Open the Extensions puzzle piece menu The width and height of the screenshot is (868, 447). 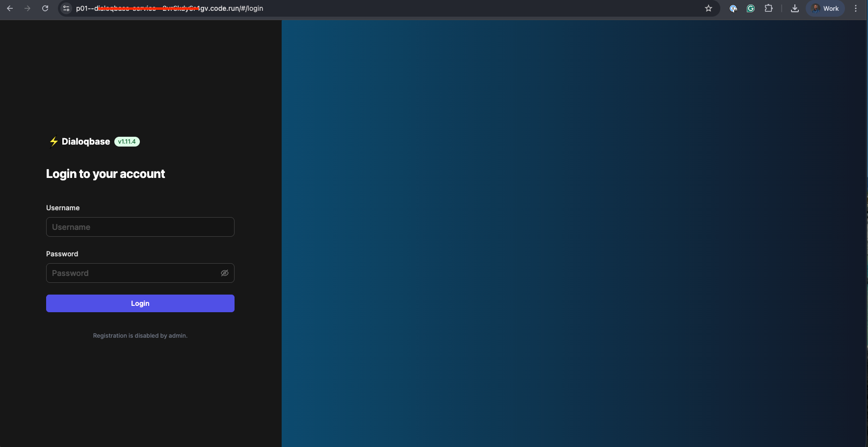(768, 8)
